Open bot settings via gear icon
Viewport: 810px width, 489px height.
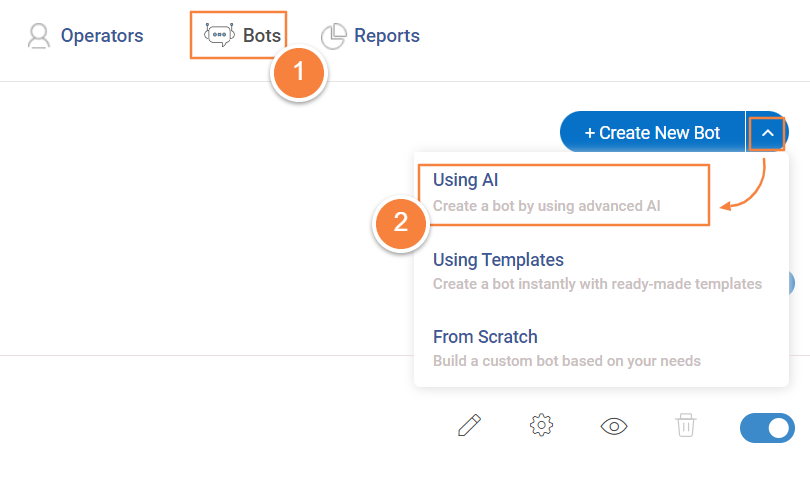tap(541, 426)
